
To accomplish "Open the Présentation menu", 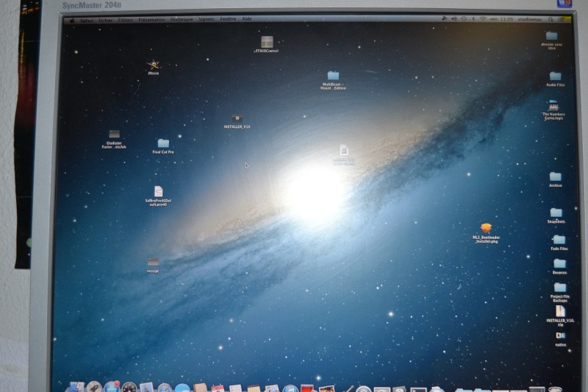I will pos(151,20).
